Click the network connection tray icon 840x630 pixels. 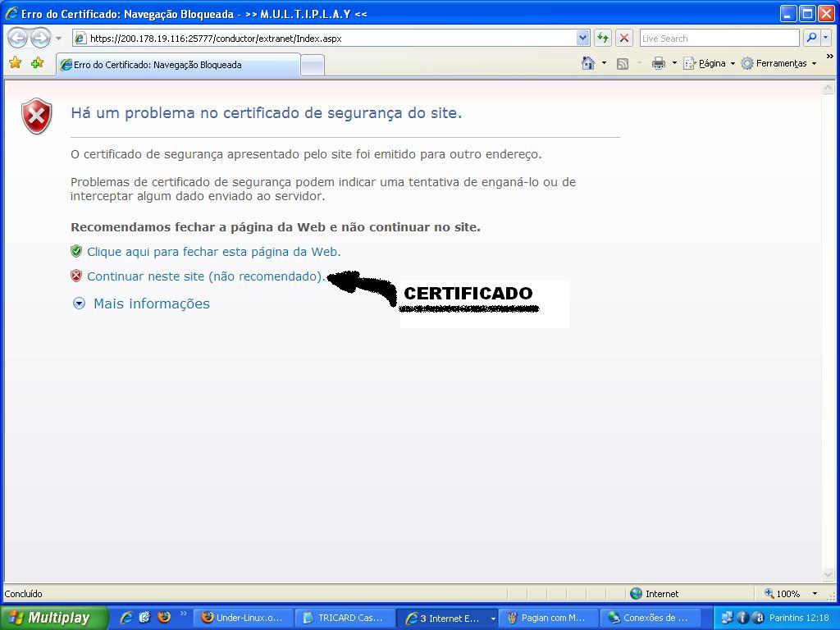727,618
